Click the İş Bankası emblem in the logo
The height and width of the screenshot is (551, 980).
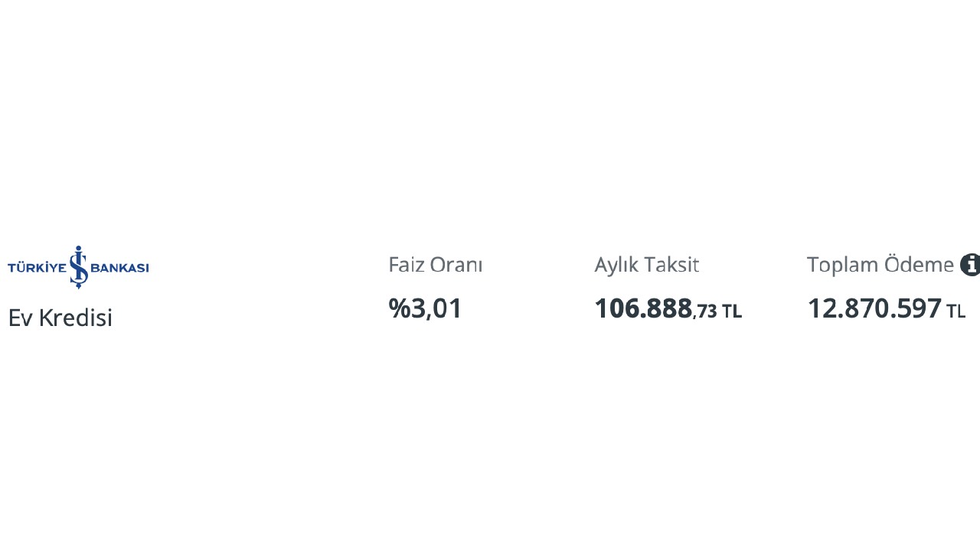tap(79, 267)
